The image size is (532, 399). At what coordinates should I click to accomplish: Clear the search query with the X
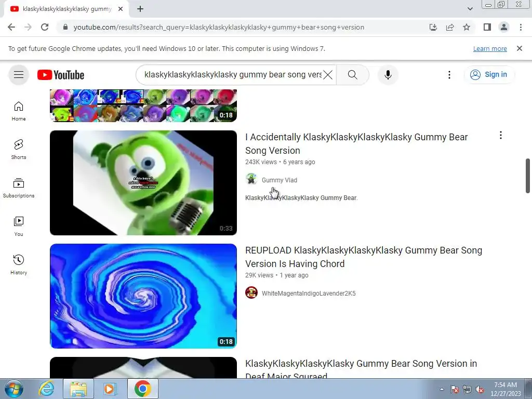coord(328,75)
